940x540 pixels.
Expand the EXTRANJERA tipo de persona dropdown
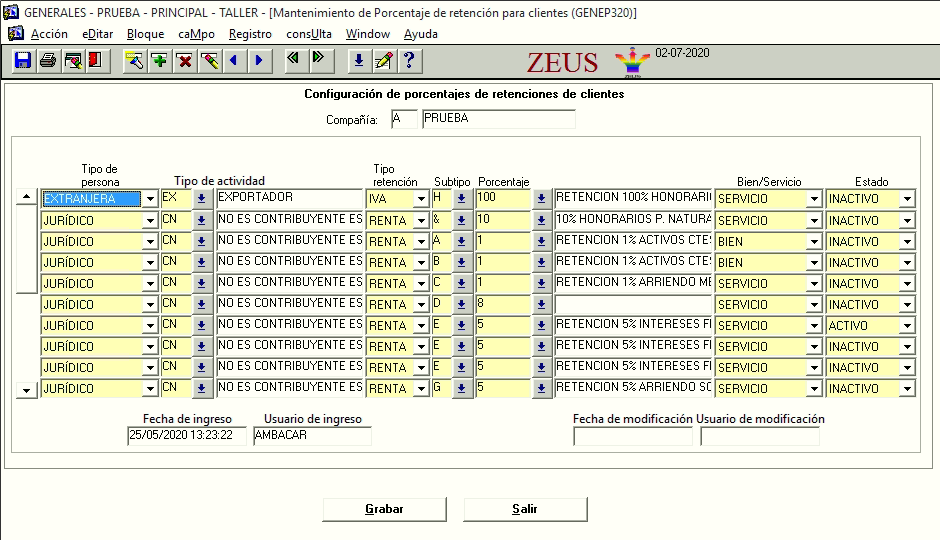pyautogui.click(x=149, y=199)
